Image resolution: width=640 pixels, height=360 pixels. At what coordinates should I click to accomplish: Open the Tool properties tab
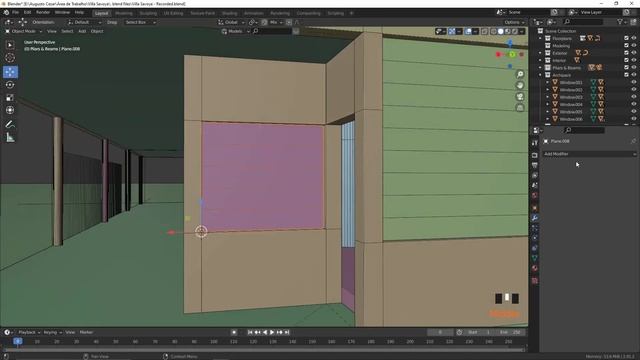(x=535, y=143)
